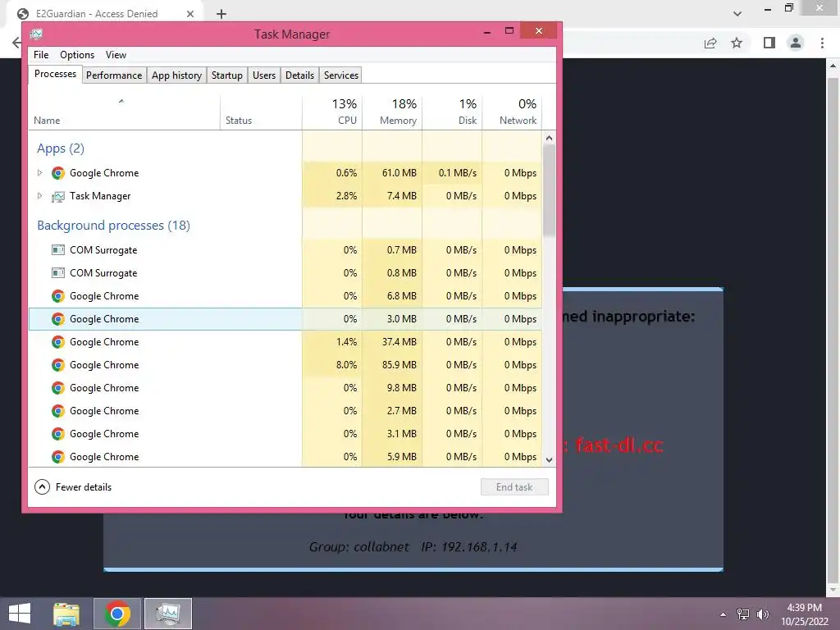This screenshot has height=630, width=840.
Task: Switch to the Startup tab
Action: coord(227,75)
